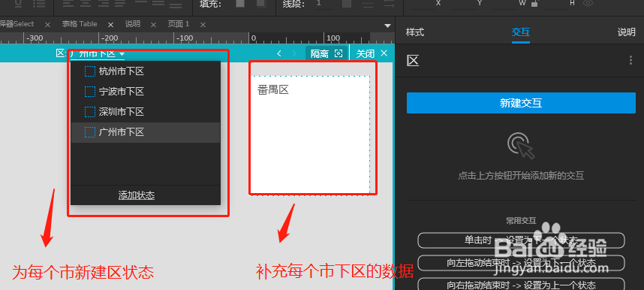Viewport: 644px width, 290px height.
Task: Add 向右拖动结束时 设置为上一个状态 interaction
Action: pyautogui.click(x=521, y=285)
